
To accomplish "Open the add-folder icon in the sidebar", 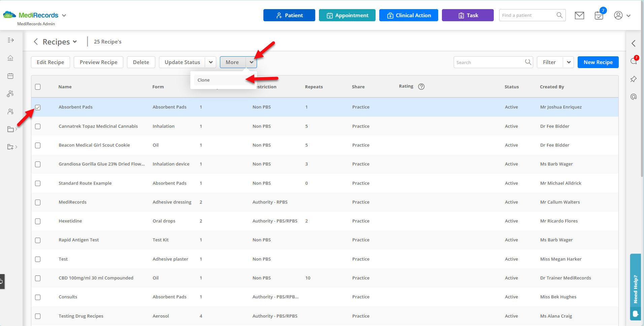I will point(10,147).
